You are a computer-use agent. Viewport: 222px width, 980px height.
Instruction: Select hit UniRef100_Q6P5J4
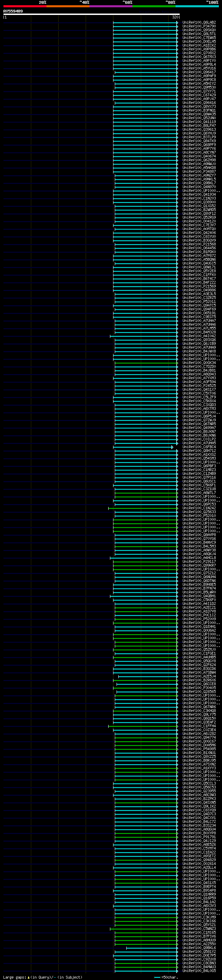pos(199,416)
